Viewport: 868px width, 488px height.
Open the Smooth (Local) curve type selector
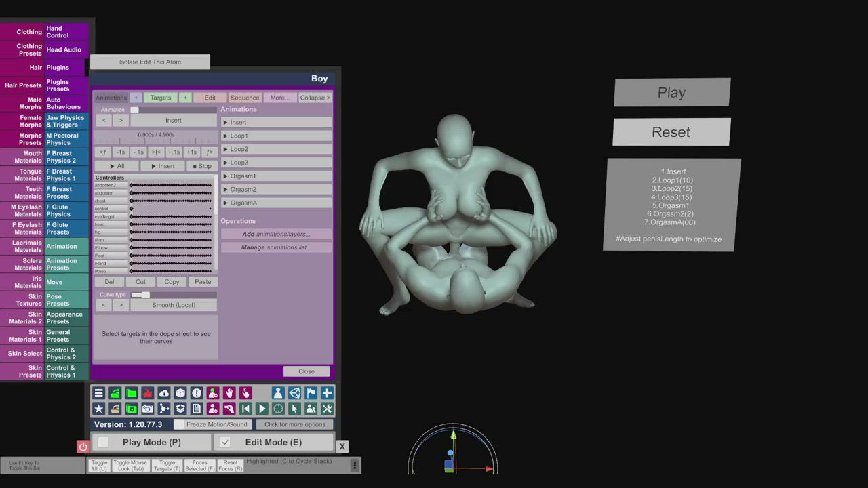[x=174, y=305]
